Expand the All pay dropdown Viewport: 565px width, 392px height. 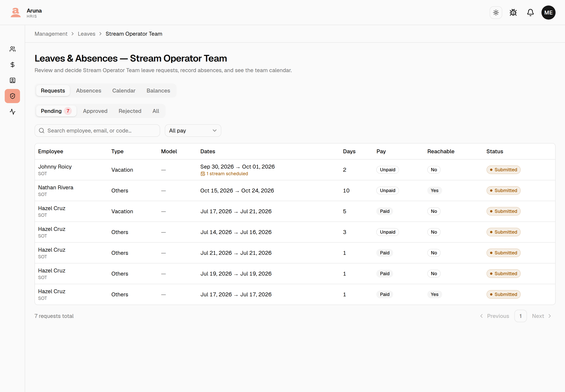point(193,131)
